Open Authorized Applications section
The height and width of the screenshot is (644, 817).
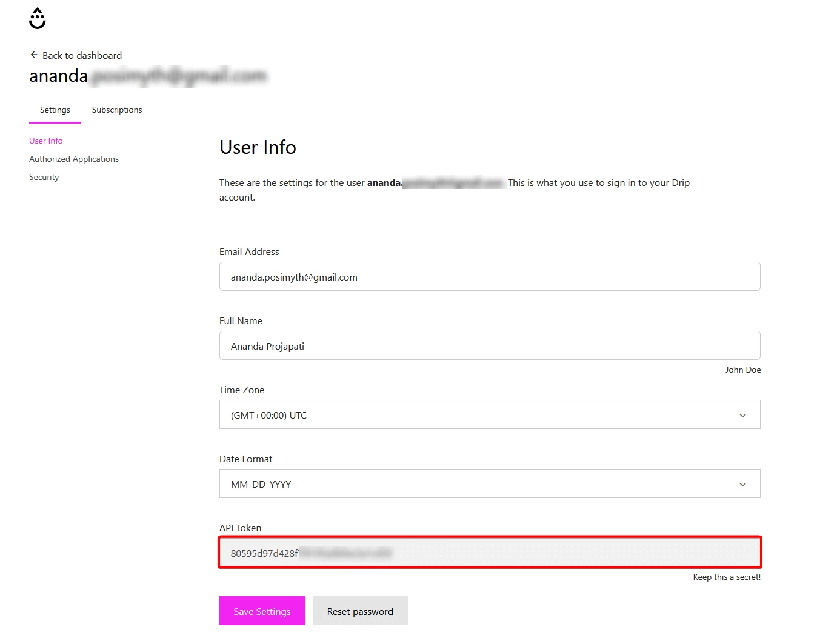pyautogui.click(x=74, y=159)
